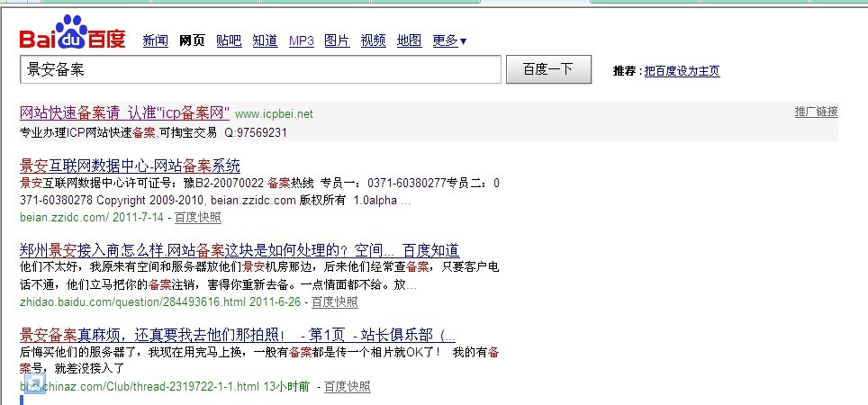Screen dimensions: 868x405
Task: Open result 景安互联网数据中心-网站备案系统
Action: tap(130, 166)
